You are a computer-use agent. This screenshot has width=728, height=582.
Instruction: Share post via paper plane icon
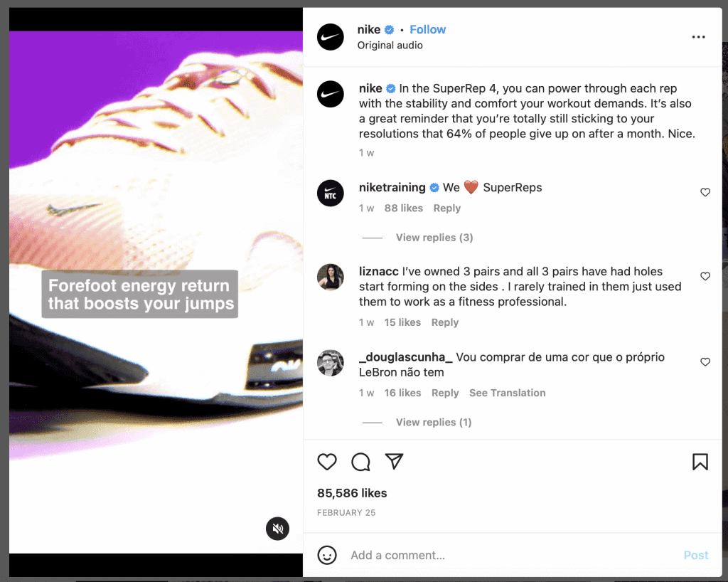tap(394, 461)
